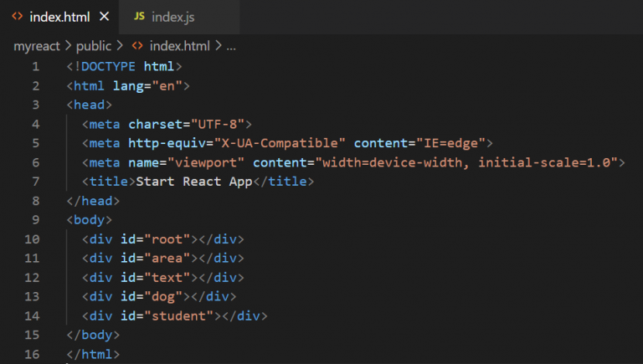The height and width of the screenshot is (364, 643).
Task: Click the closing body tag on line 15
Action: pos(93,335)
